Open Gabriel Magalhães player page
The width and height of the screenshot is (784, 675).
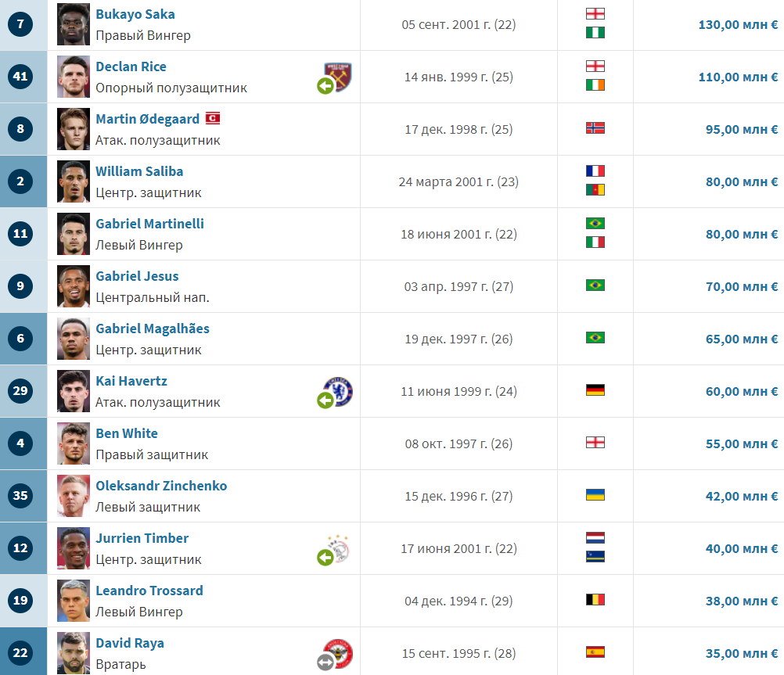(x=153, y=329)
